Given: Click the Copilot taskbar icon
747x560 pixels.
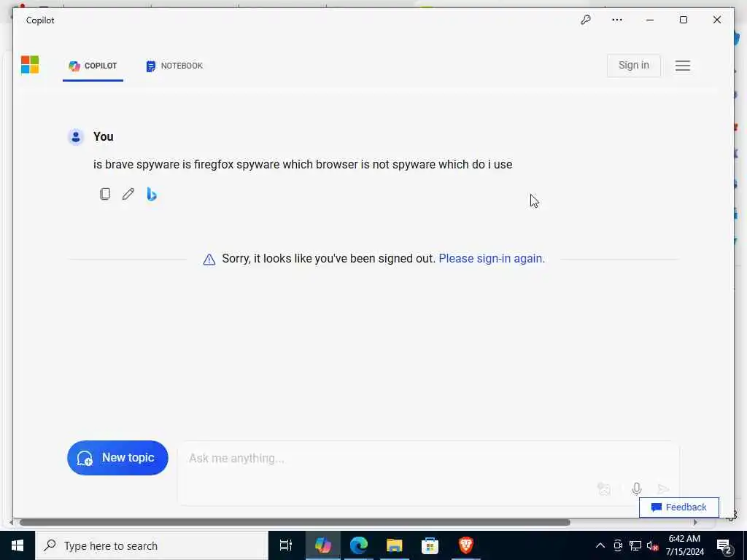Looking at the screenshot, I should tap(323, 545).
